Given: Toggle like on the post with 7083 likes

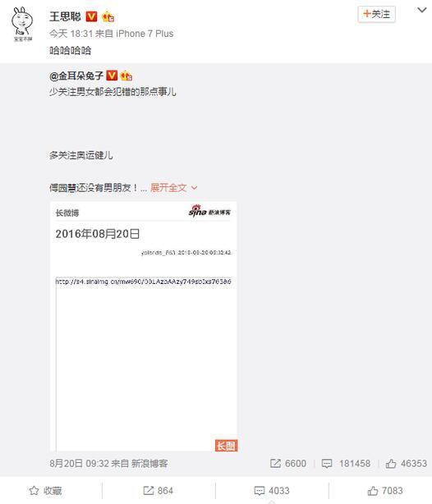Looking at the screenshot, I should 385,491.
